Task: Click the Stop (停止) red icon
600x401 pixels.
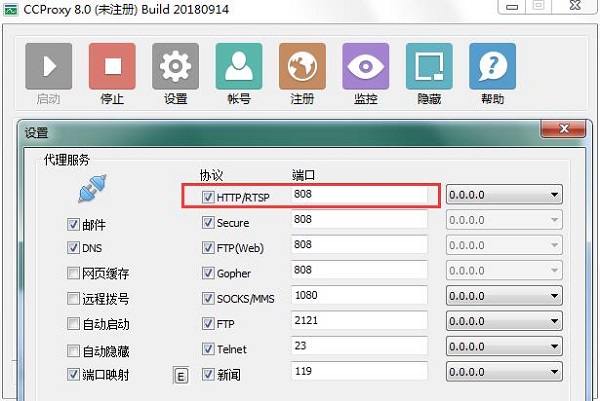Action: pos(112,66)
